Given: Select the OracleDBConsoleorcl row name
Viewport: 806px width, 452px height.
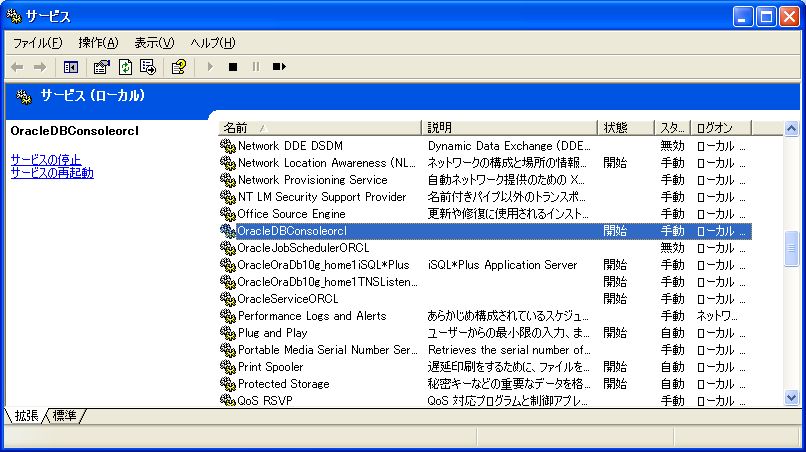Looking at the screenshot, I should pyautogui.click(x=291, y=231).
